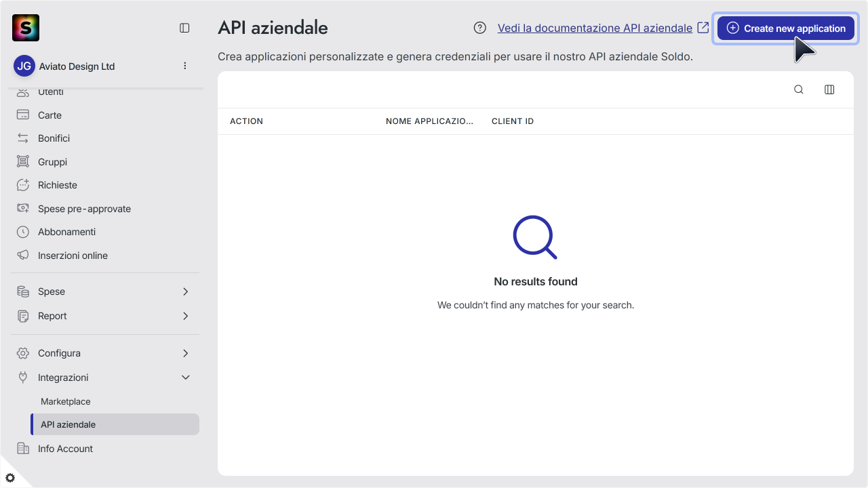Click the Carte card icon
This screenshot has height=488, width=868.
point(23,115)
